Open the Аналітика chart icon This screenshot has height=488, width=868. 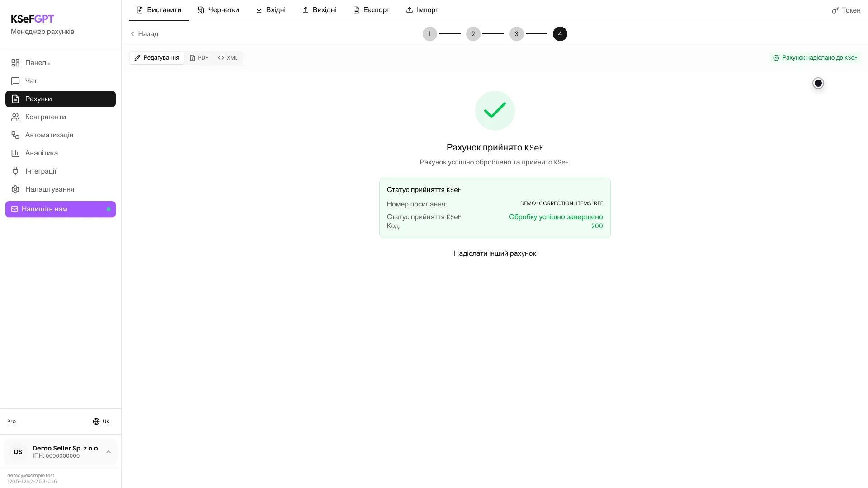pyautogui.click(x=15, y=153)
